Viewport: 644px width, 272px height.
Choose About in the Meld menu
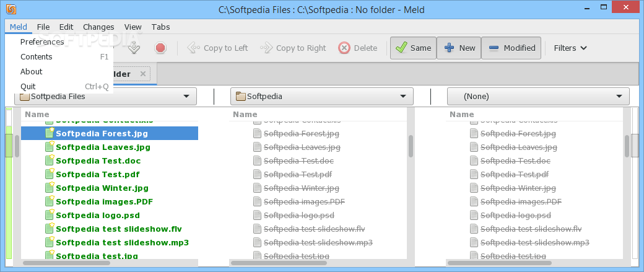tap(59, 71)
